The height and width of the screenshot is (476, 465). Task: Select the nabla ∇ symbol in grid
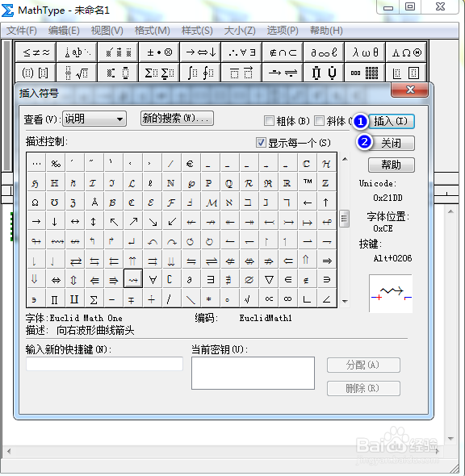tap(269, 279)
